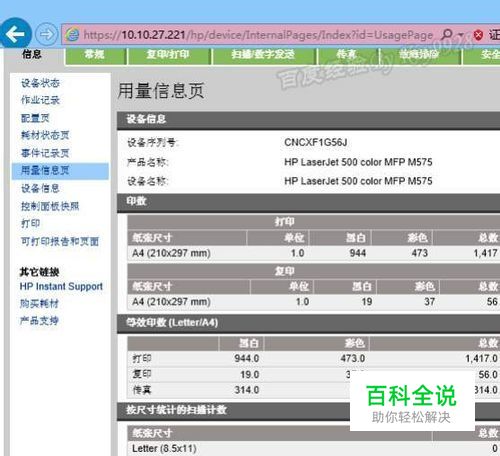Click the print table total 1,417
Screen dimensions: 500x456
pyautogui.click(x=485, y=253)
